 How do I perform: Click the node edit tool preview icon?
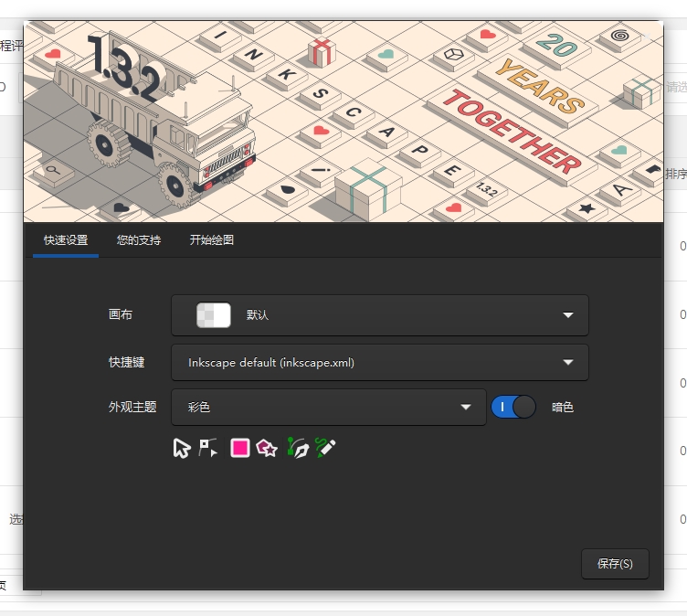pos(208,448)
